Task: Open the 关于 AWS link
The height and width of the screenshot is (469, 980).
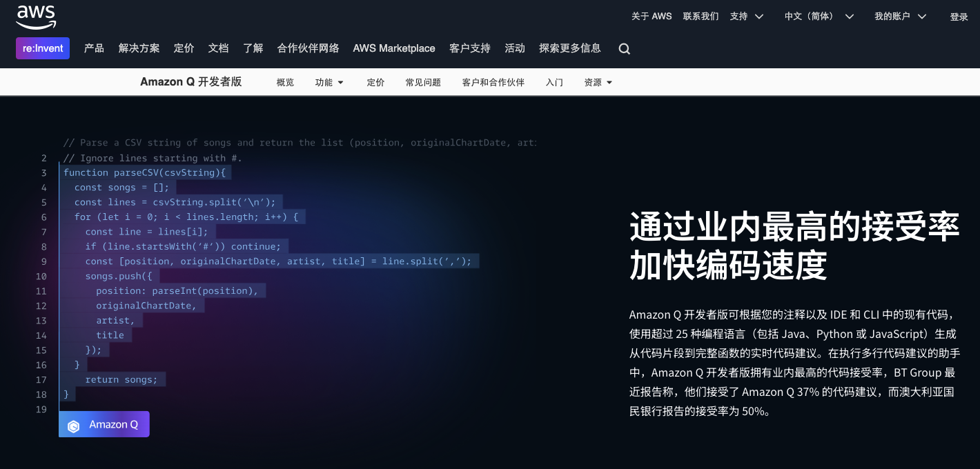Action: tap(651, 17)
